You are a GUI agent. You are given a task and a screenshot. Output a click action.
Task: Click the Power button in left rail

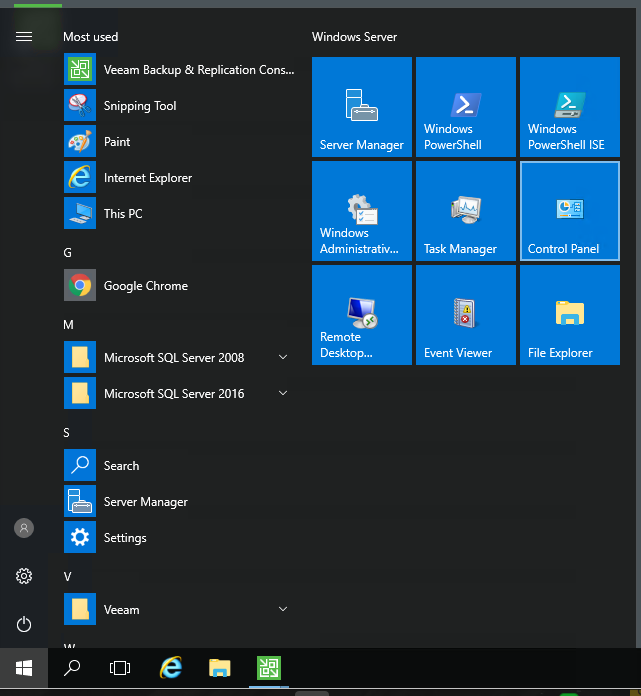pyautogui.click(x=24, y=624)
